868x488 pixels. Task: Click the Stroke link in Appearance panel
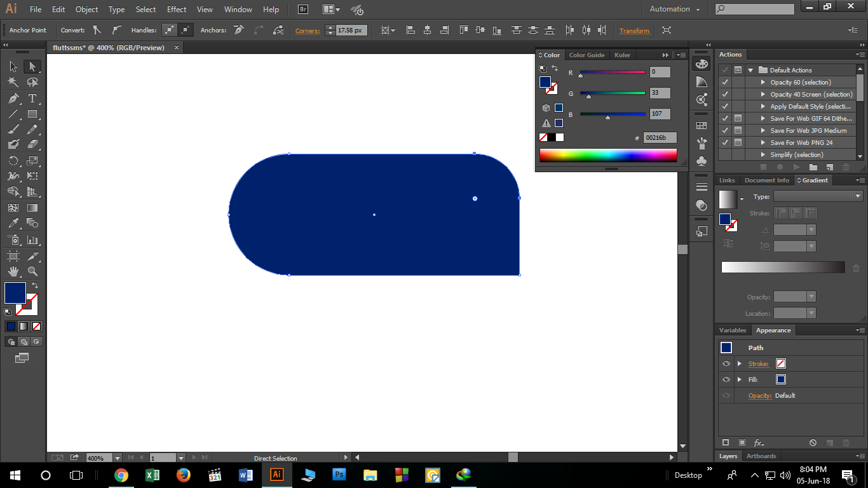pyautogui.click(x=759, y=364)
